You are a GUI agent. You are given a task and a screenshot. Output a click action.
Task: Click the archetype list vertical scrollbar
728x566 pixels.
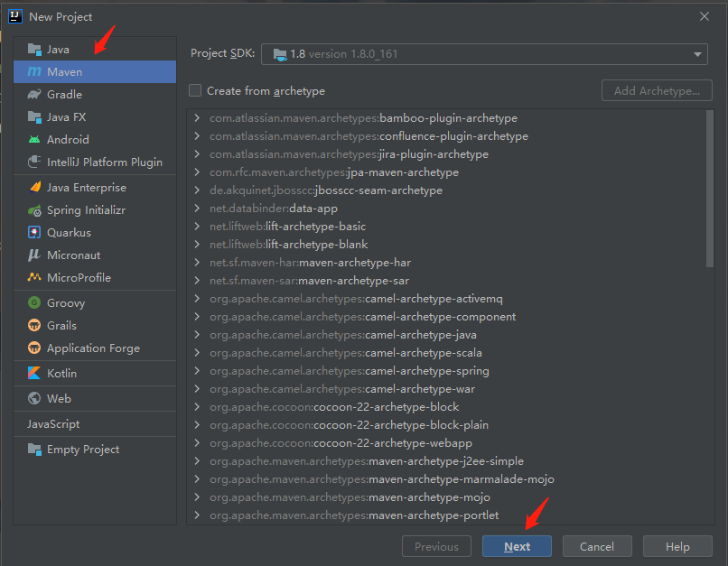click(x=709, y=189)
